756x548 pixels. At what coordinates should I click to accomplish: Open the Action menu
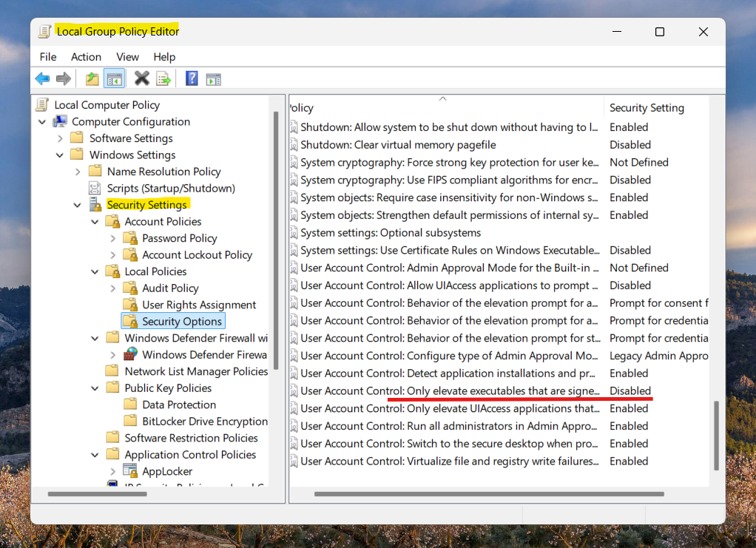tap(86, 56)
